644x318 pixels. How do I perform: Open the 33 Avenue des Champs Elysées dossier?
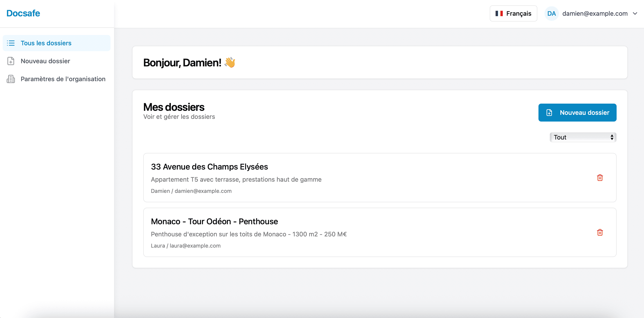pos(210,167)
